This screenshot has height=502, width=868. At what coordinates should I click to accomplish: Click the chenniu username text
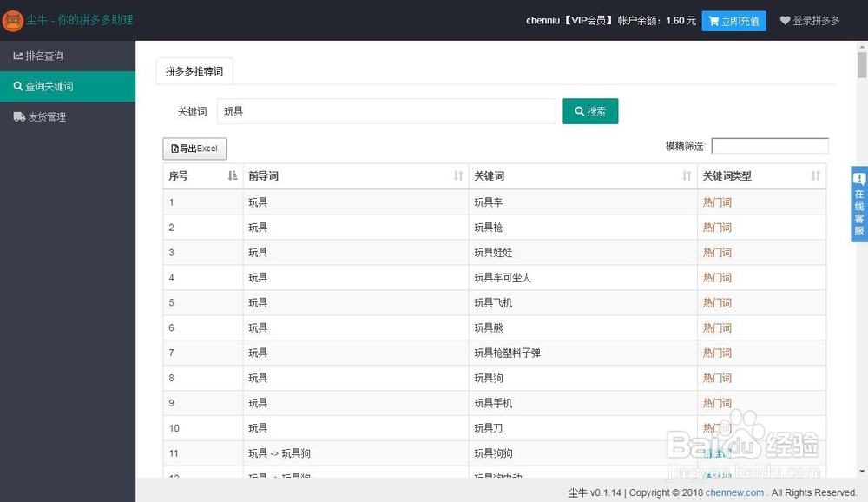[542, 21]
